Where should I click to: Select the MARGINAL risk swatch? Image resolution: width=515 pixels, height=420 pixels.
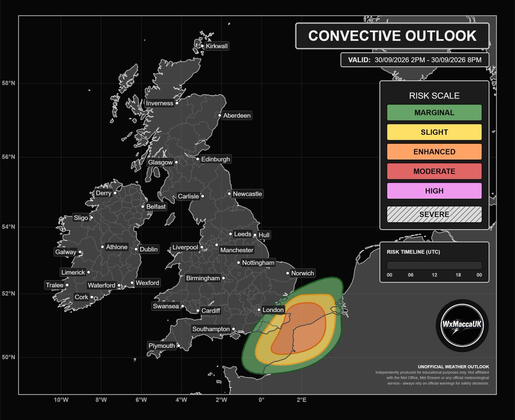pyautogui.click(x=434, y=113)
